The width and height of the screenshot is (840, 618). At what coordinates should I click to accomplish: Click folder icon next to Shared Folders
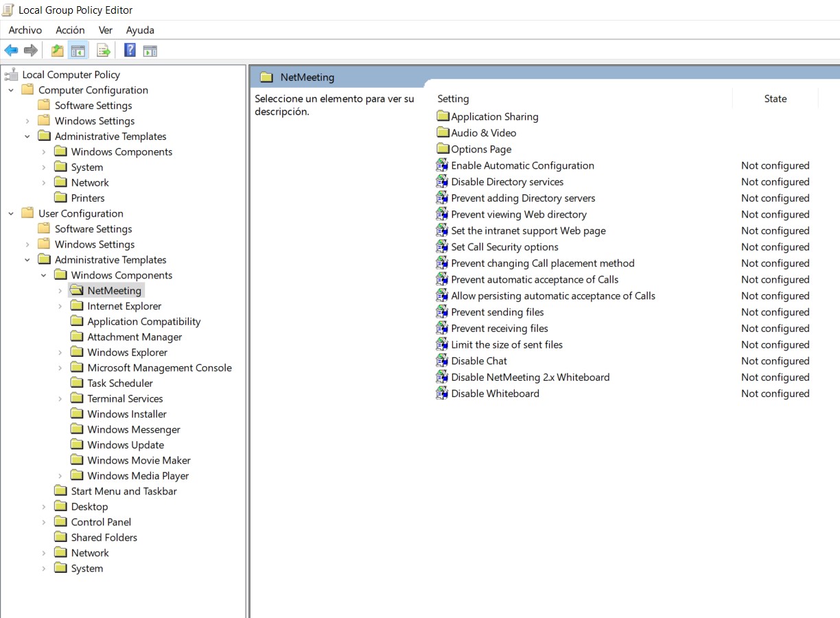(60, 538)
